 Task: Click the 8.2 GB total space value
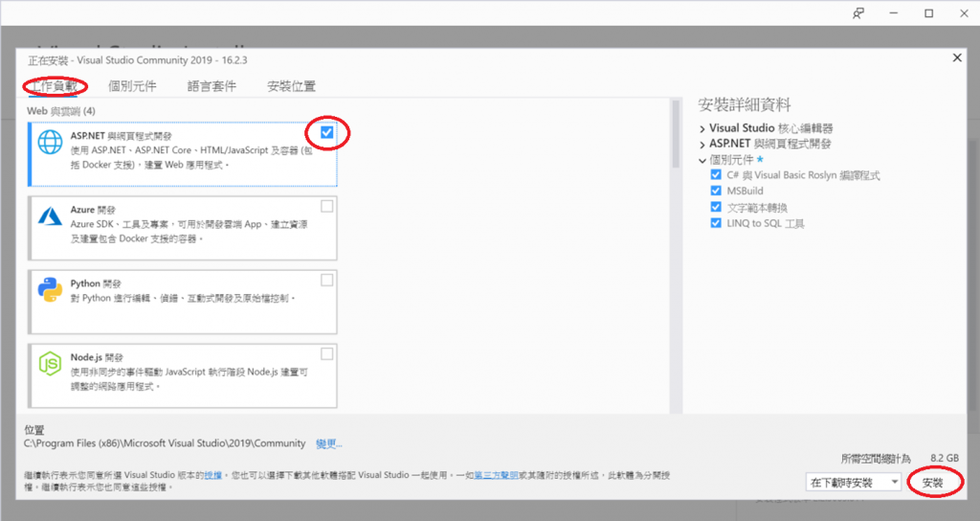tap(945, 458)
